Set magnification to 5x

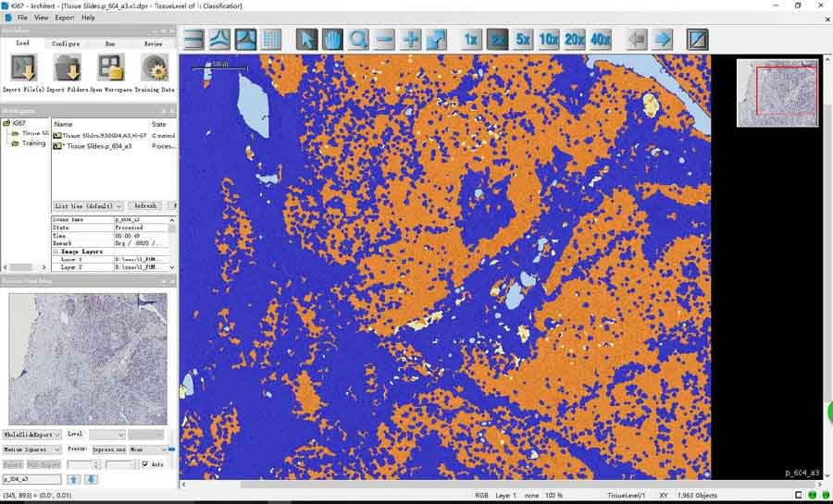coord(523,40)
